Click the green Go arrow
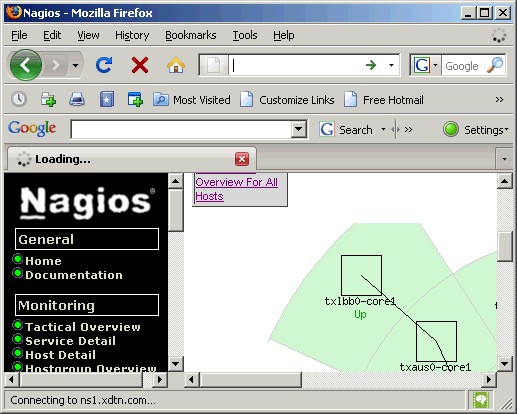This screenshot has width=517, height=414. coord(371,65)
